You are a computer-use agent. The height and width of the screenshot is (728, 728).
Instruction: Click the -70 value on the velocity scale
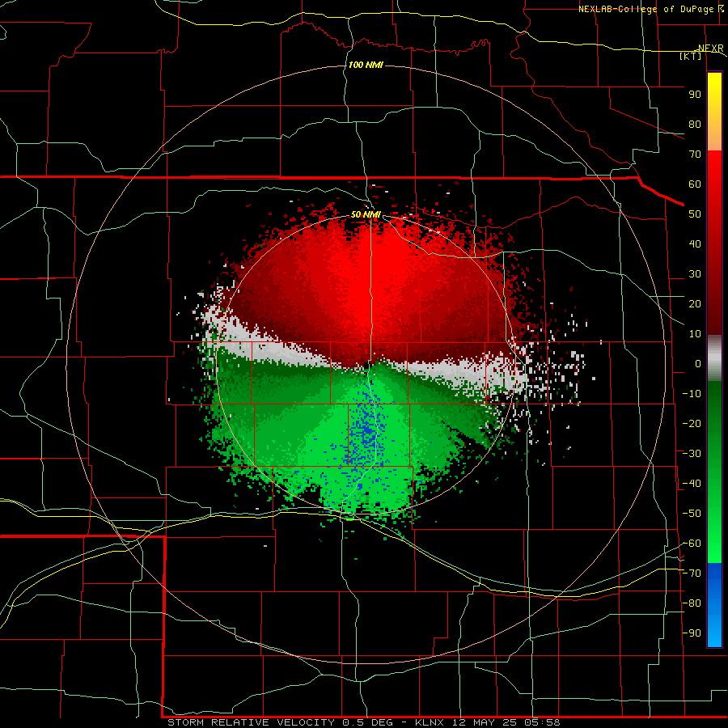click(x=692, y=574)
